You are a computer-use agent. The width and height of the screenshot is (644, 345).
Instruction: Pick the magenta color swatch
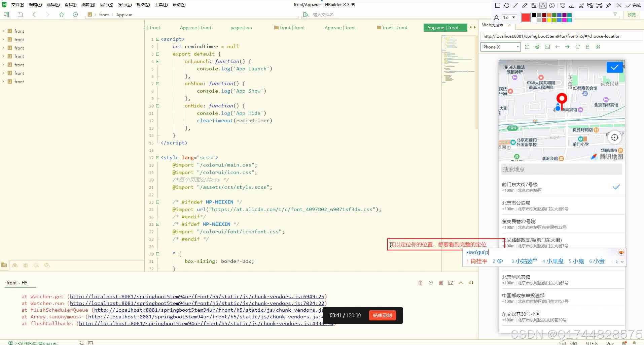point(564,20)
